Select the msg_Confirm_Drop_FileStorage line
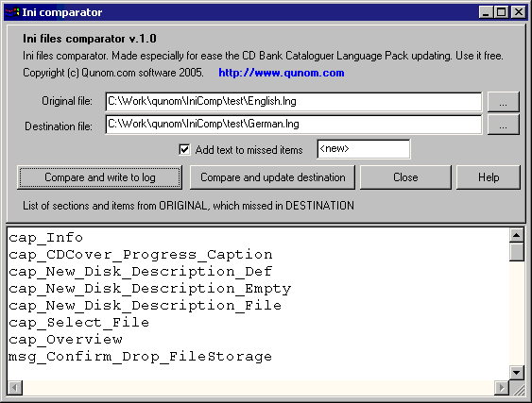The width and height of the screenshot is (532, 403). pyautogui.click(x=140, y=356)
